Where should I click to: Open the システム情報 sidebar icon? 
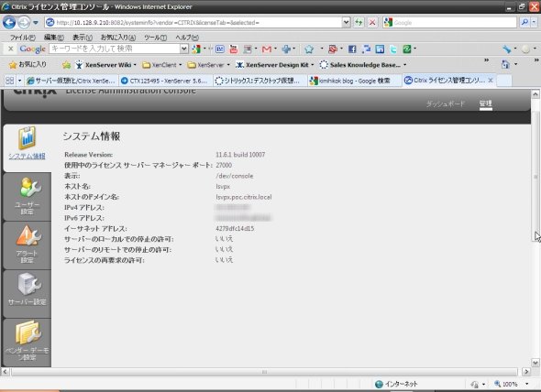pyautogui.click(x=27, y=138)
